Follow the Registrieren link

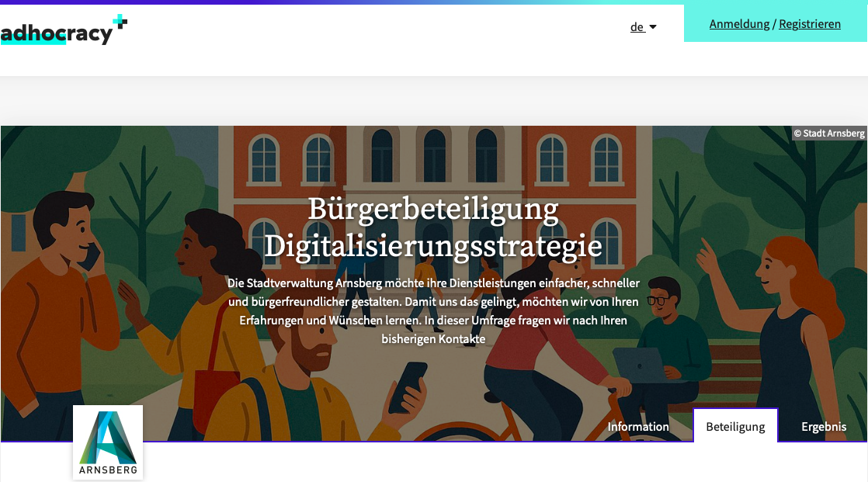tap(809, 24)
